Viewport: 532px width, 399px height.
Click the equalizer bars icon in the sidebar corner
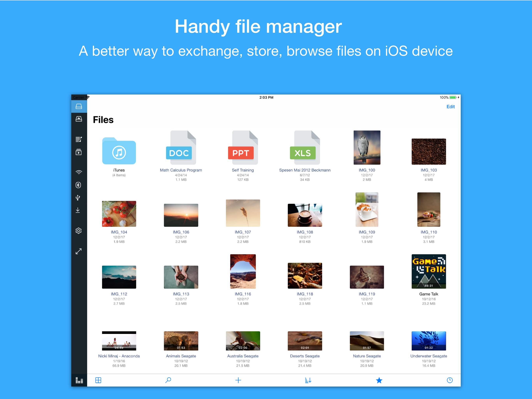point(79,380)
